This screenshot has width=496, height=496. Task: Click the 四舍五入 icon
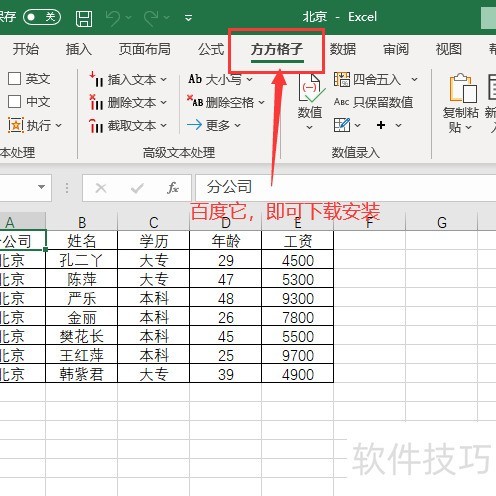click(342, 79)
